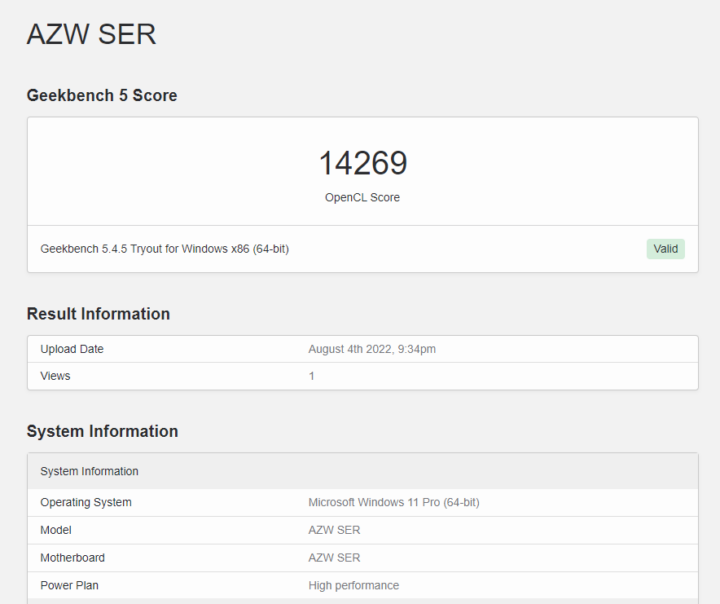Click the Motherboard row label
Viewport: 720px width, 604px height.
[73, 558]
